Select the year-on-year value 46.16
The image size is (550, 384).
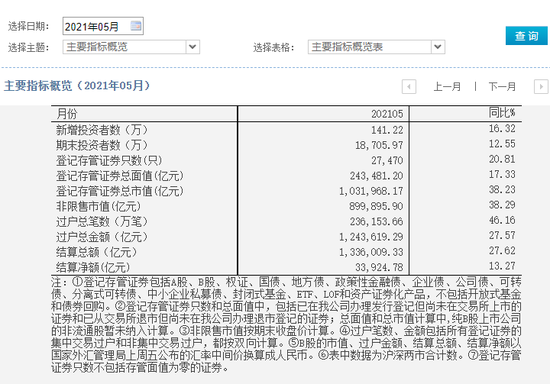click(502, 220)
